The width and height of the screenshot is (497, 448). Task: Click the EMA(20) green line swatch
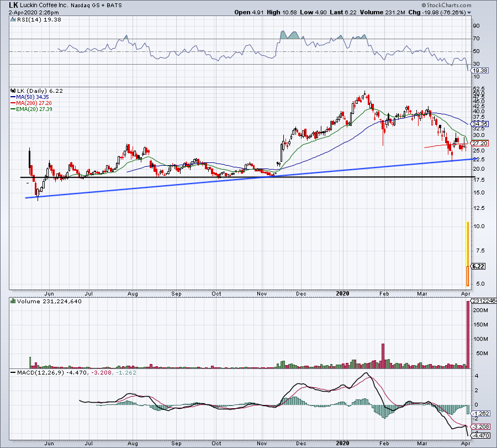[x=13, y=109]
